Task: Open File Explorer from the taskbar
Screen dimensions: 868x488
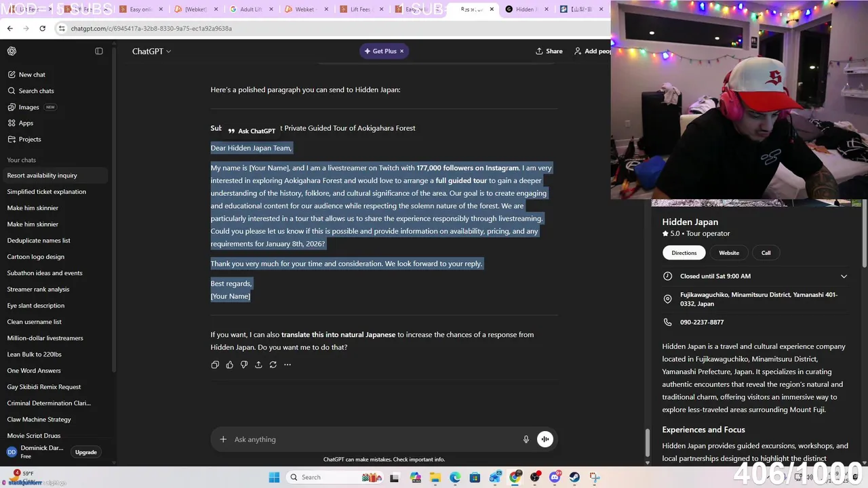Action: pos(435,477)
